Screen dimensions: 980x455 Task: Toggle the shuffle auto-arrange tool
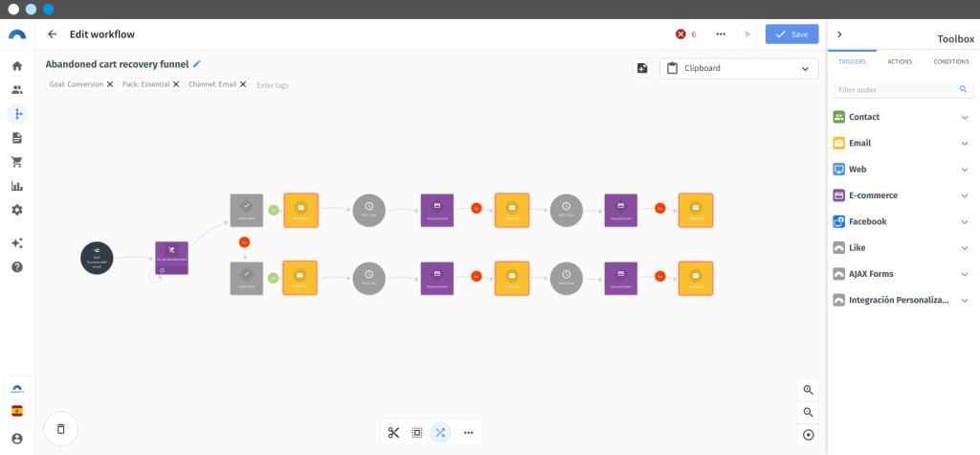point(440,432)
